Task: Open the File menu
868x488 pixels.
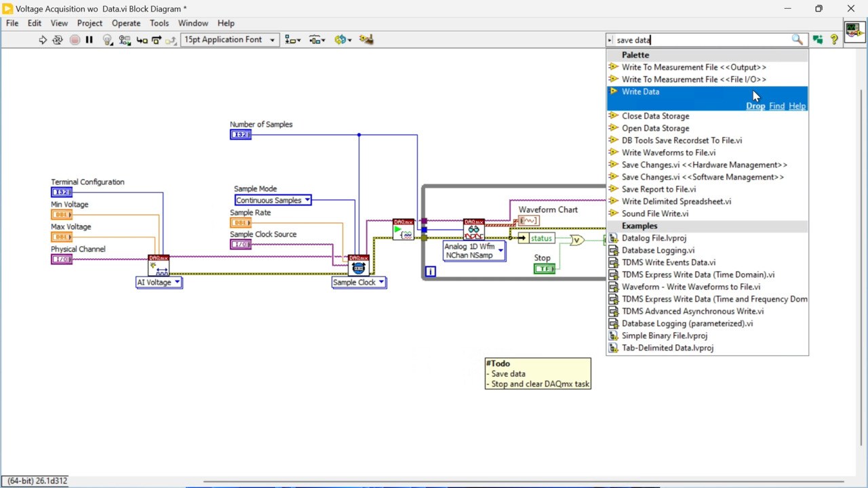Action: click(12, 23)
